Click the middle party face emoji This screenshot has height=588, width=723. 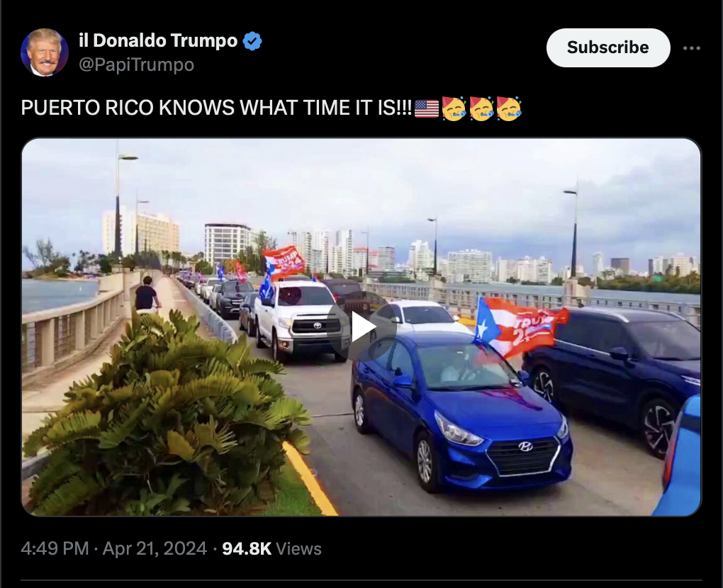click(481, 109)
